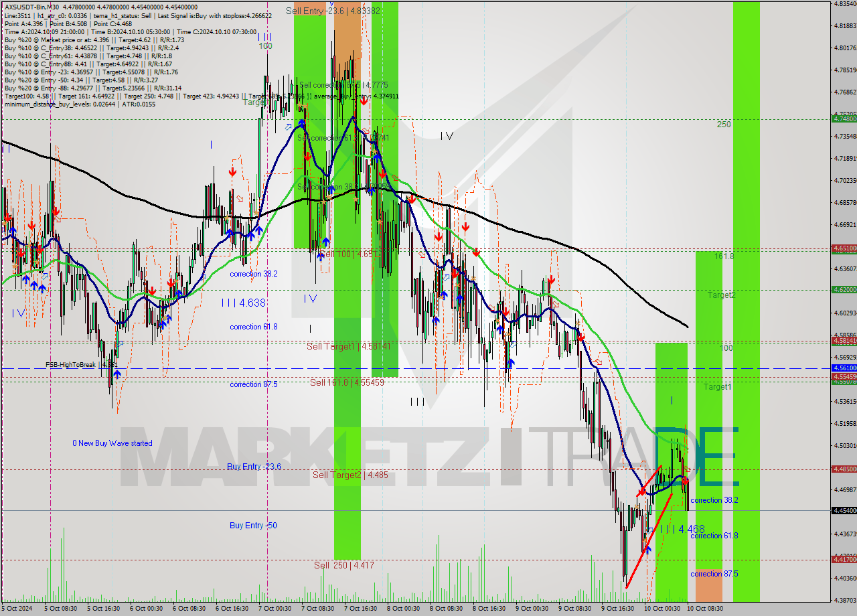Viewport: 857px width, 616px height.
Task: Click the Target2 label in green column
Action: coord(722,295)
